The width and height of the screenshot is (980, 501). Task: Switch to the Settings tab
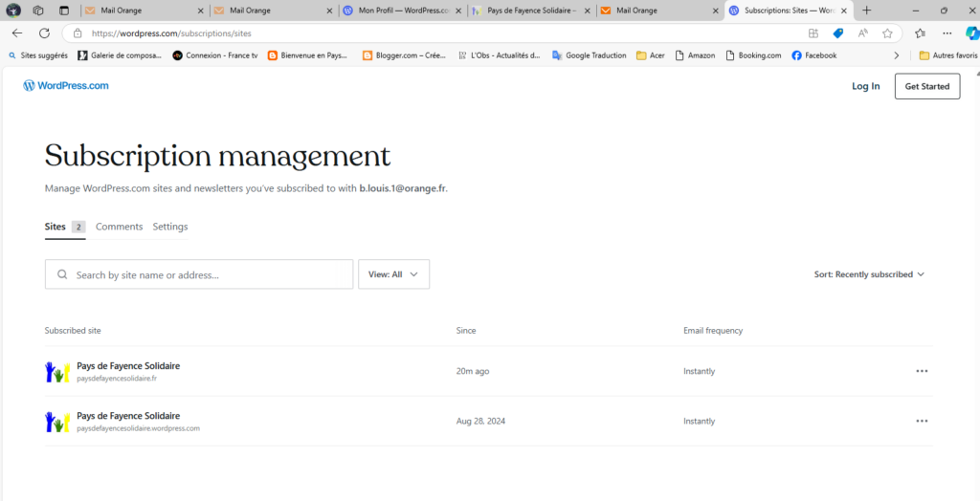point(170,227)
